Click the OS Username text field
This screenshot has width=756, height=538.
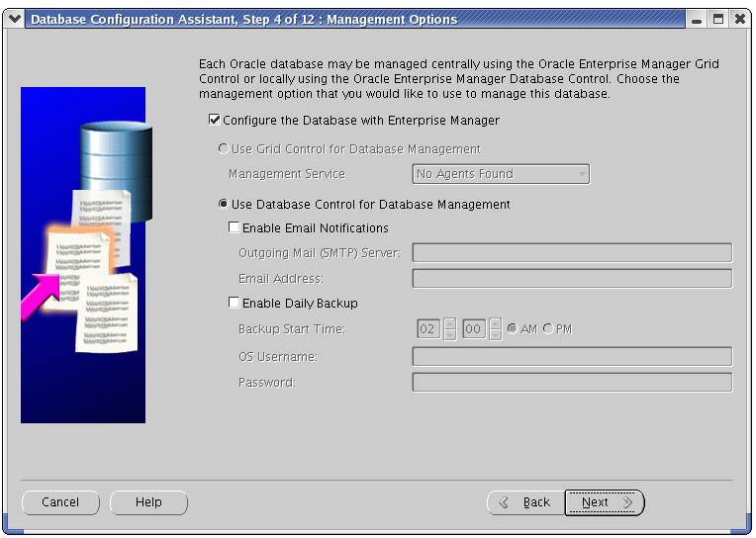point(571,356)
